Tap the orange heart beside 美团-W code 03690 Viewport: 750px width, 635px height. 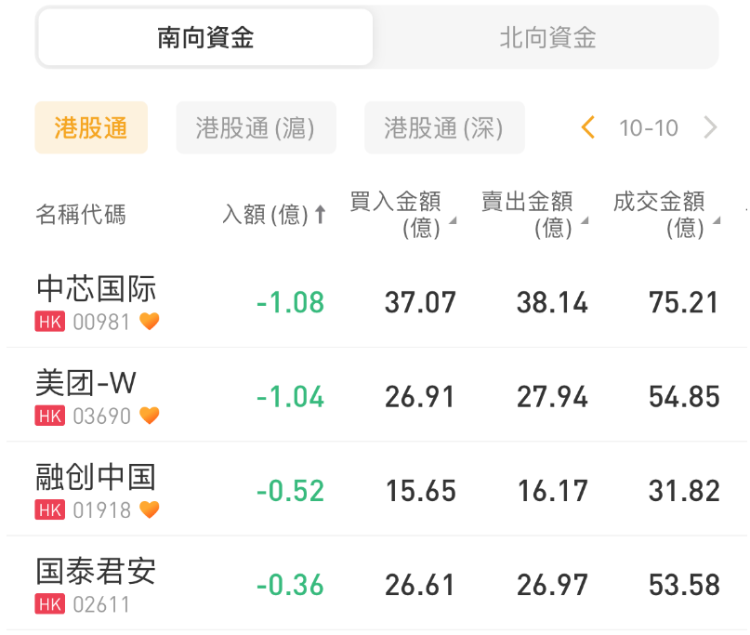coord(149,416)
